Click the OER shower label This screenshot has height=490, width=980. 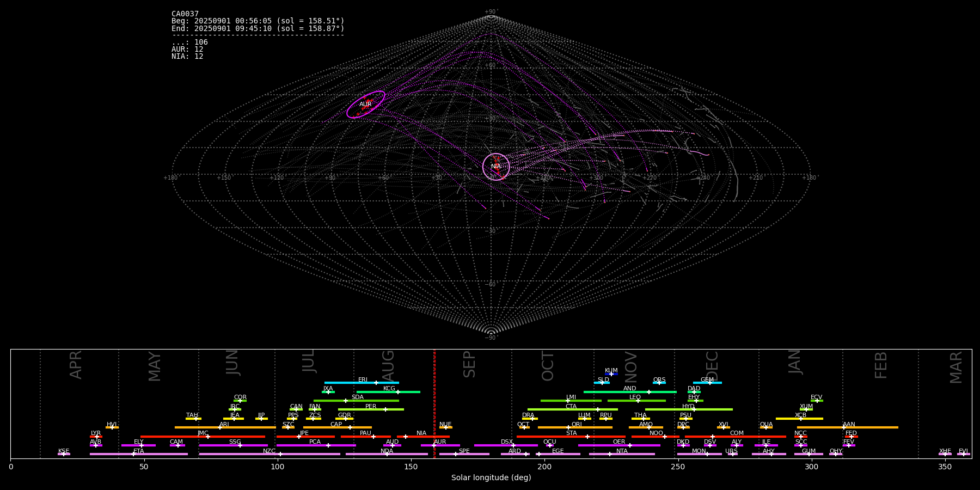pyautogui.click(x=619, y=442)
